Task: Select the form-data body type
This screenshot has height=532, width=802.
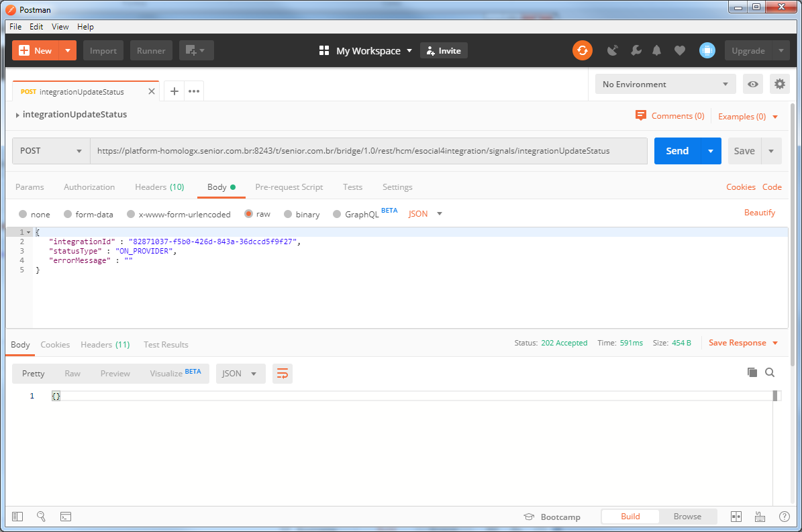Action: click(68, 214)
